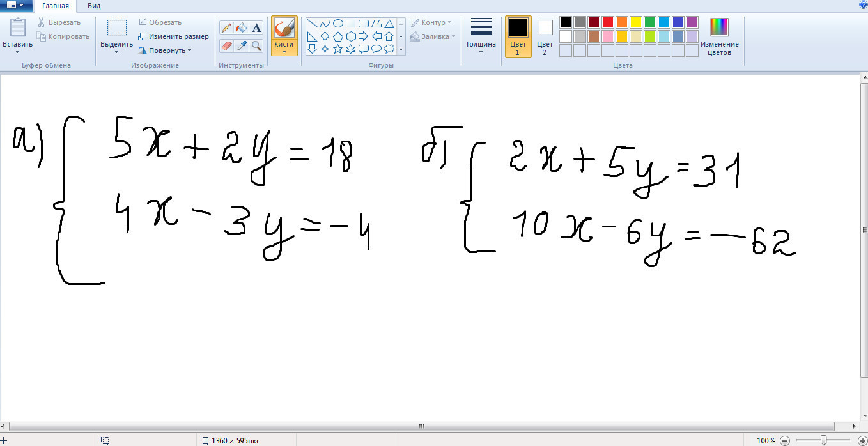The width and height of the screenshot is (868, 446).
Task: Choose the Polygon shape
Action: [376, 23]
